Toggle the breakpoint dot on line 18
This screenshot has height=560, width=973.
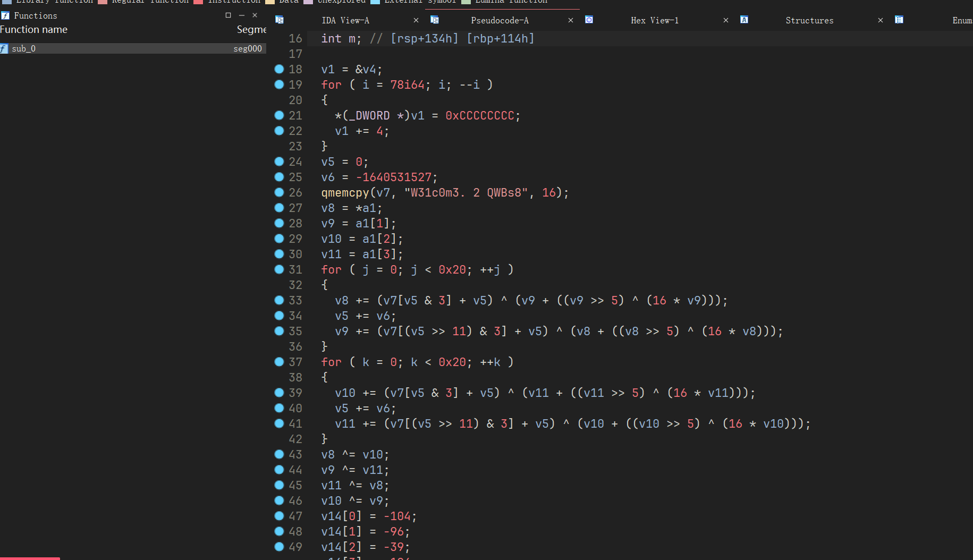(x=279, y=69)
